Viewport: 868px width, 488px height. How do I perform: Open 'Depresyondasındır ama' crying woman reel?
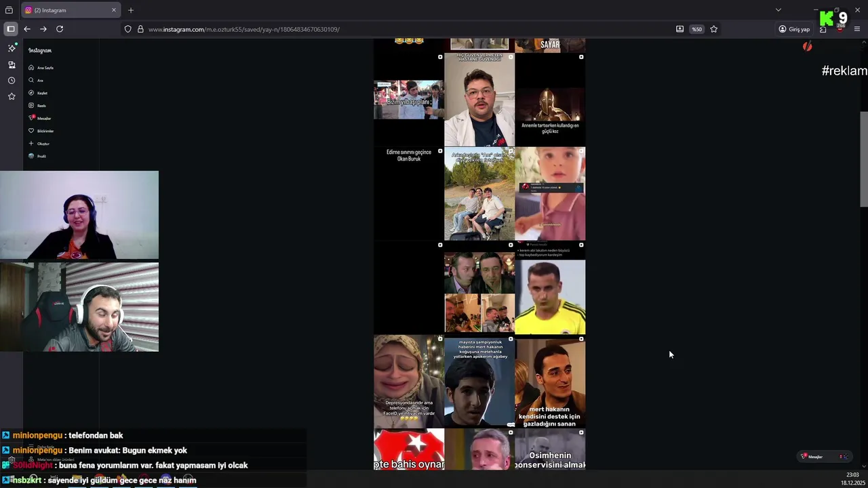[409, 382]
